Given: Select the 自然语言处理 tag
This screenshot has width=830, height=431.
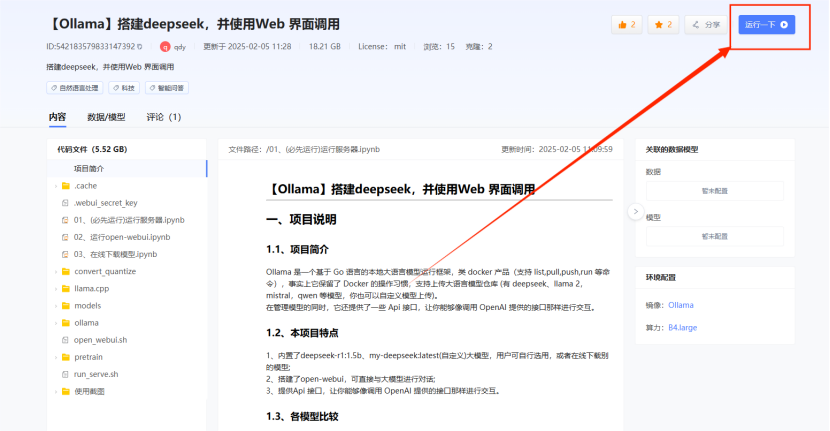Looking at the screenshot, I should pos(75,88).
